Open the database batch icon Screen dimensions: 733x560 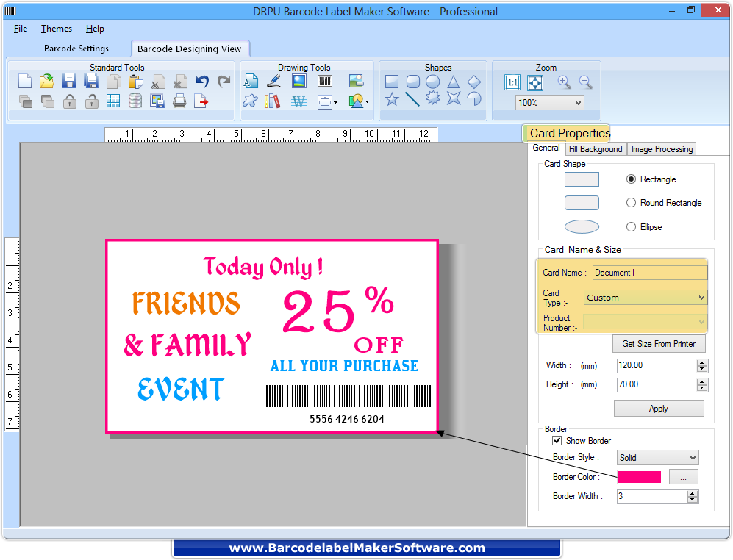(x=135, y=101)
